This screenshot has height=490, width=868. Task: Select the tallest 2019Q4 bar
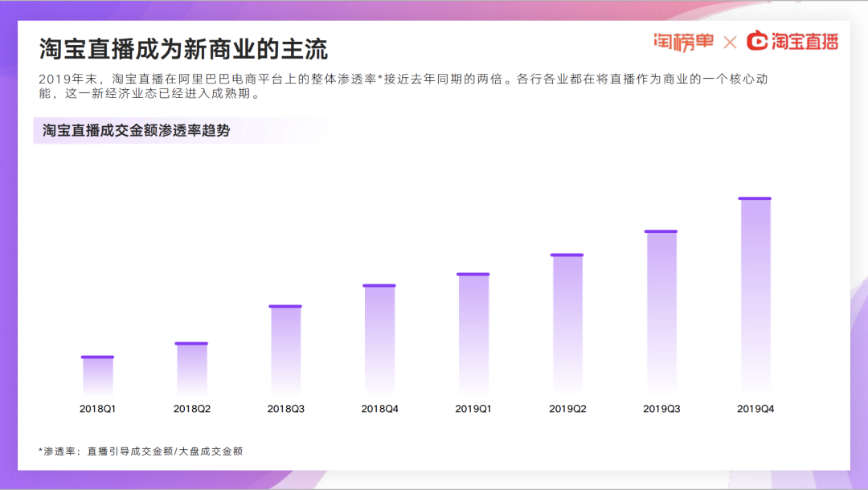[755, 296]
